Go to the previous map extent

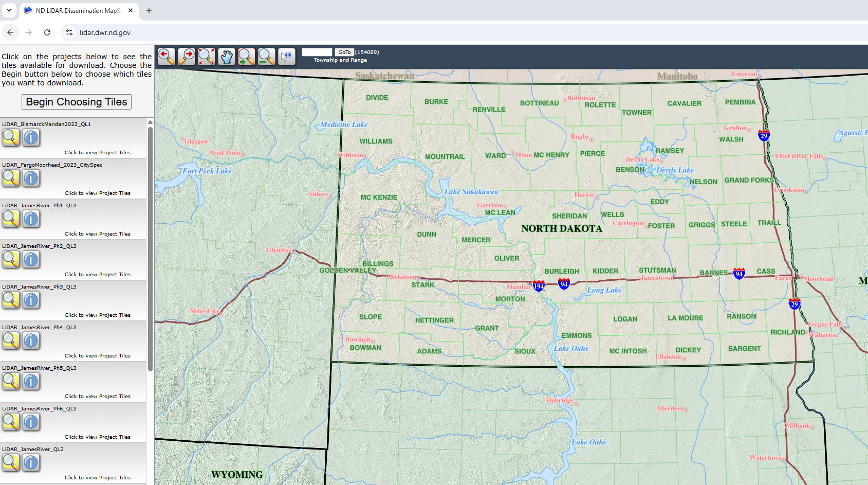pos(167,57)
